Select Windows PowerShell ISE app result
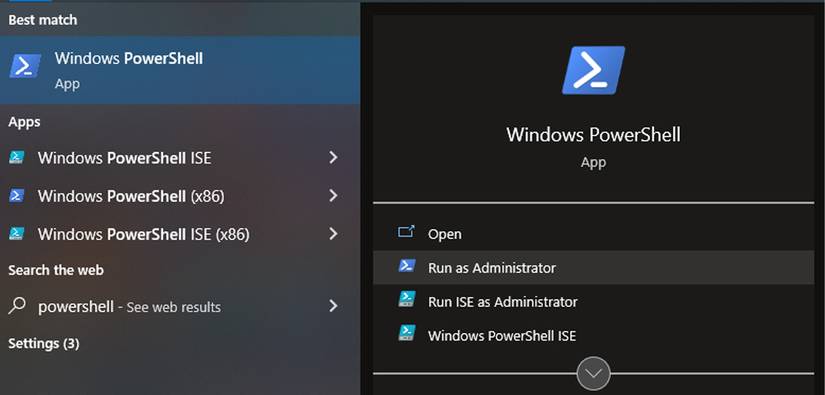 coord(180,158)
